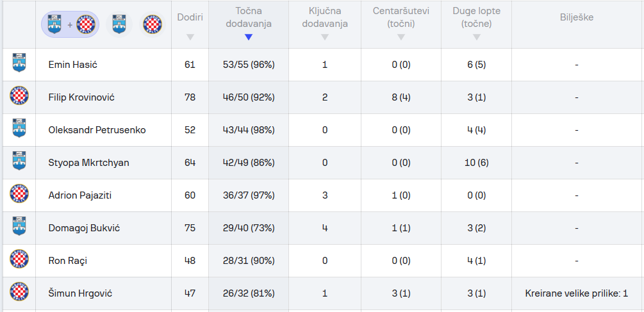This screenshot has width=644, height=312.
Task: Select the combined both-teams filter
Action: [x=70, y=24]
